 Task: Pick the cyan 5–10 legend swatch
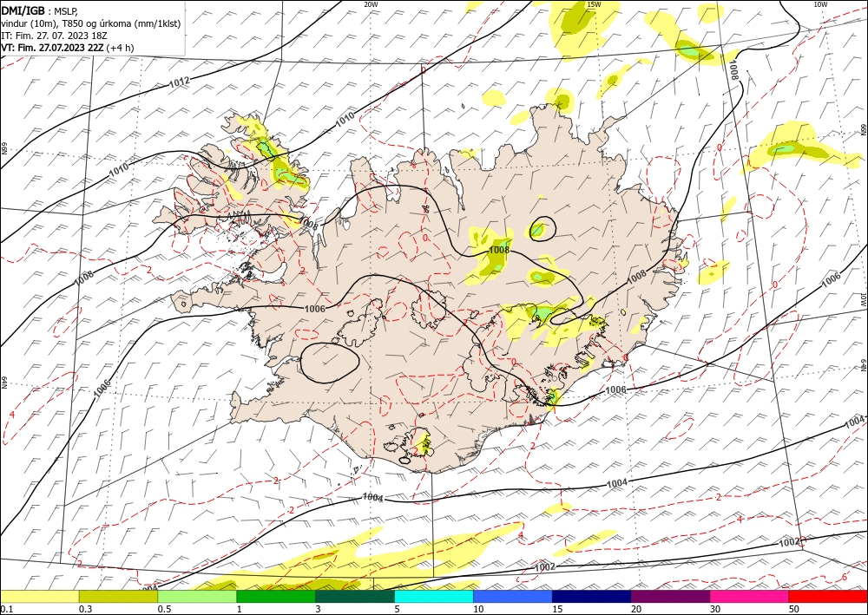click(x=434, y=597)
